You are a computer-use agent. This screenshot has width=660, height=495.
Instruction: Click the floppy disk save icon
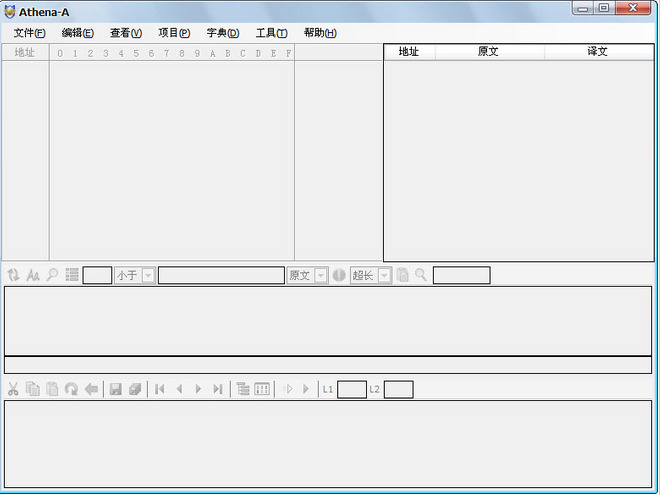click(x=115, y=389)
